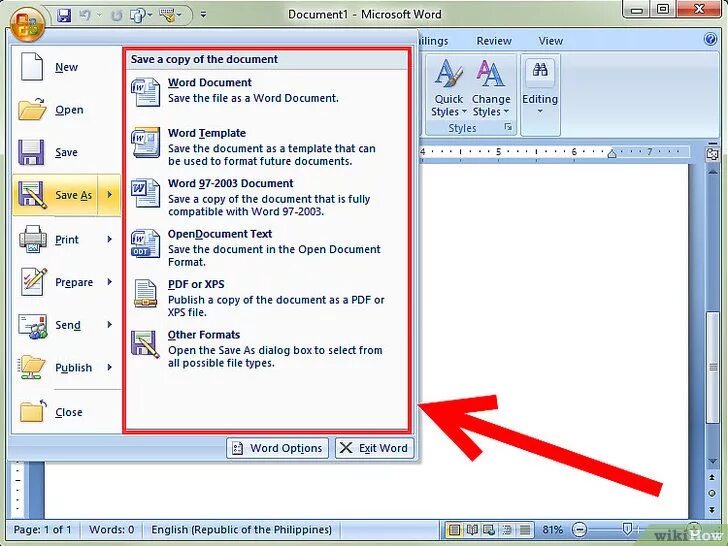Save as OpenDocument Text
Screen dimensions: 728x546
coord(267,248)
